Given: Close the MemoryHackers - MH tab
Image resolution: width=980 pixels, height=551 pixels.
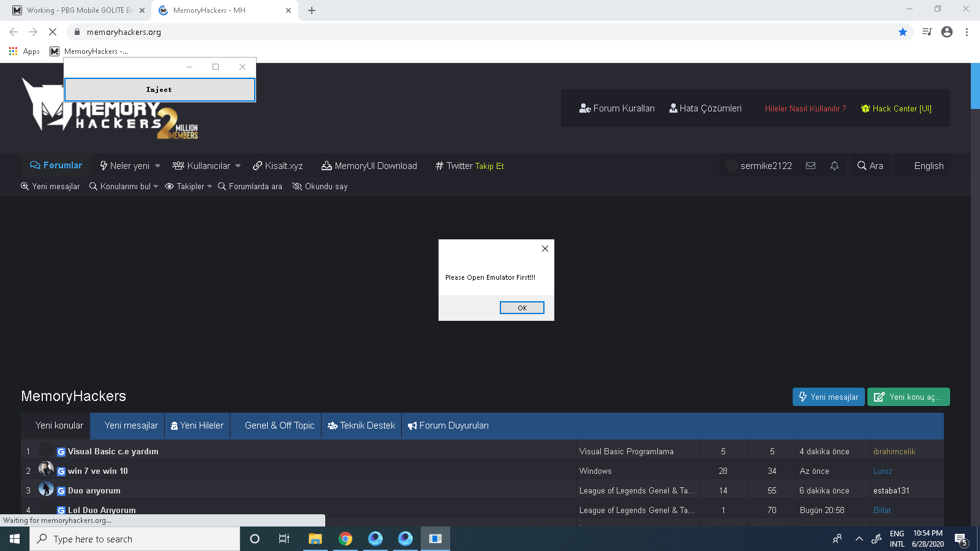Looking at the screenshot, I should (x=288, y=10).
